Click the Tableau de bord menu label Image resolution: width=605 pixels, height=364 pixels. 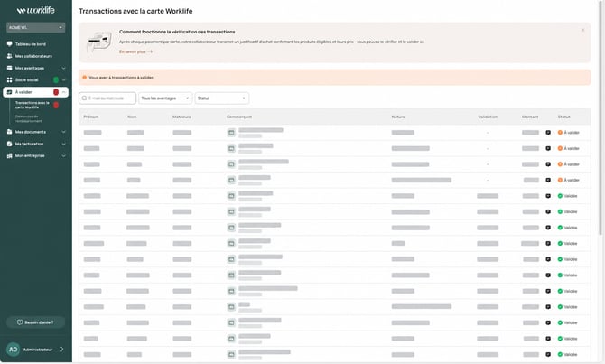31,44
